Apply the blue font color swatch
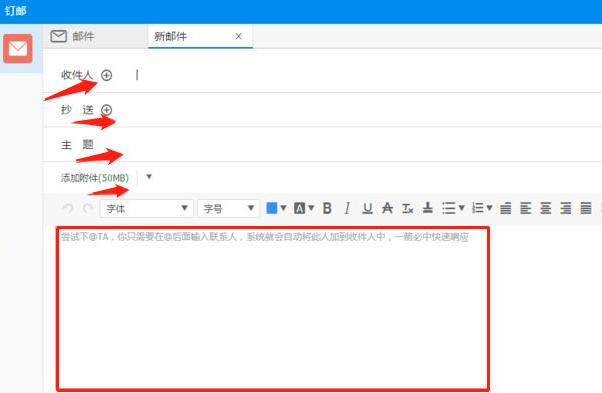 click(271, 208)
